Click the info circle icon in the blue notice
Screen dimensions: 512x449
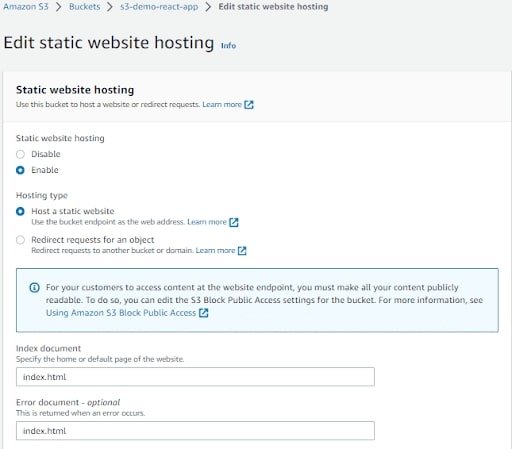tap(35, 287)
